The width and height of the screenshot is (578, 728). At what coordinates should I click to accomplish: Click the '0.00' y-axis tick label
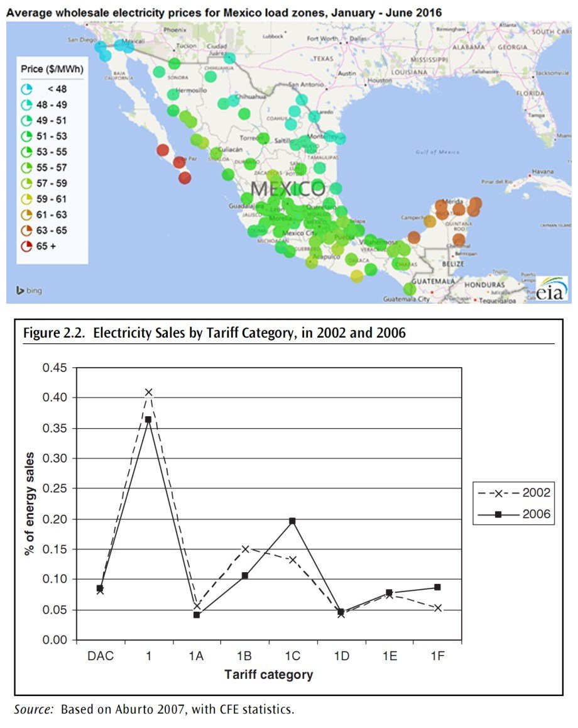(55, 640)
